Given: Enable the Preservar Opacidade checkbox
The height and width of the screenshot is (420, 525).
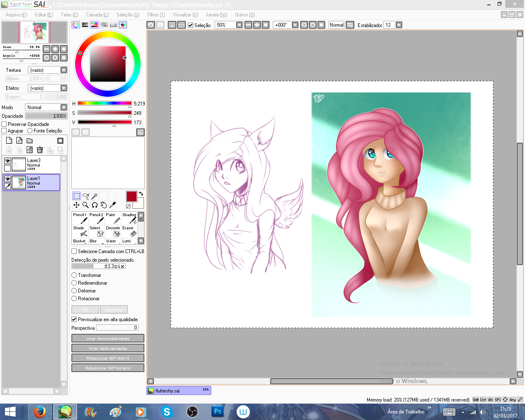Looking at the screenshot, I should point(4,124).
